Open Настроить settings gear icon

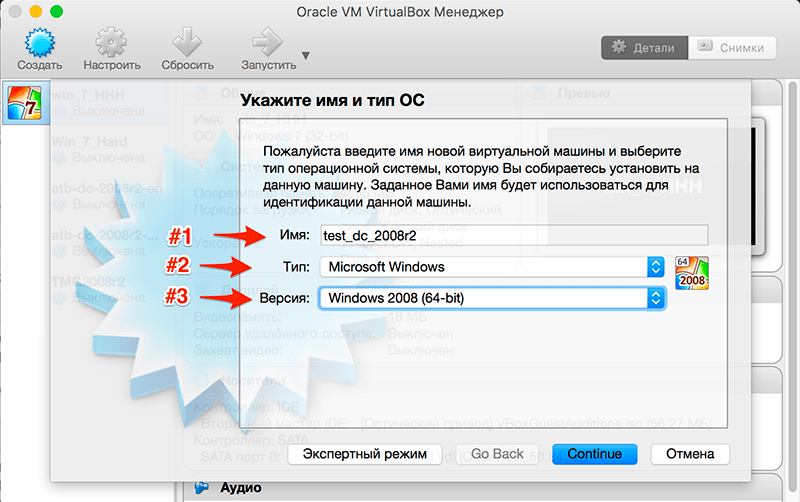(111, 42)
